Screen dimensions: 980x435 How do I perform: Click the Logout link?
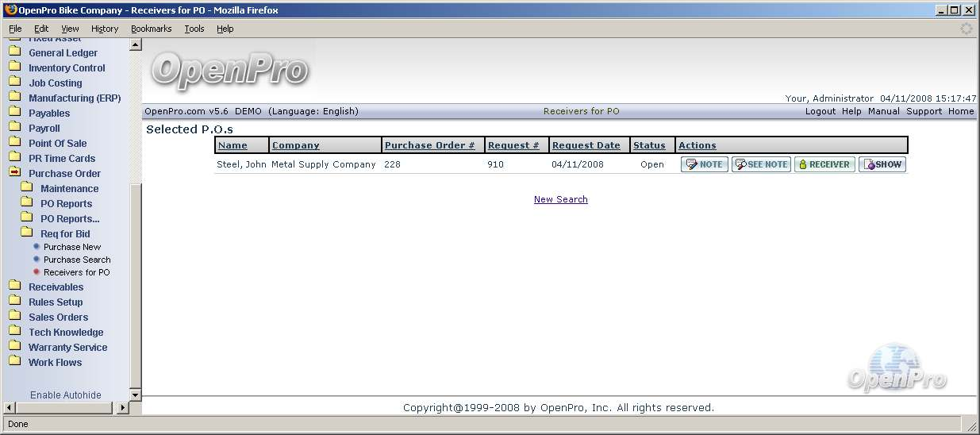tap(820, 111)
